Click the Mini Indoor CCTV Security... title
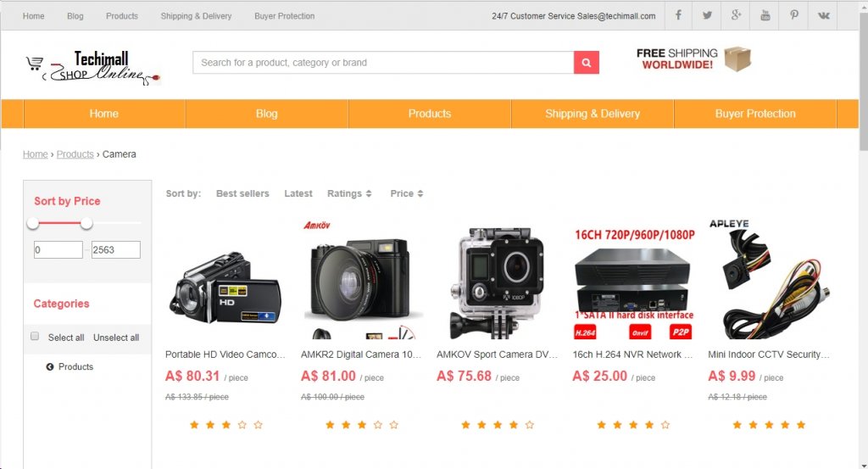The width and height of the screenshot is (868, 469). pyautogui.click(x=769, y=355)
